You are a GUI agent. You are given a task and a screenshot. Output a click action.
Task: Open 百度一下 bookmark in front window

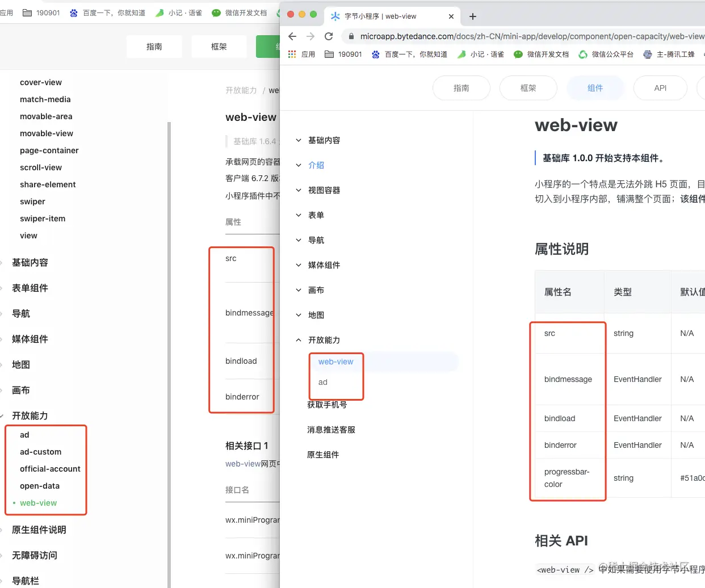[409, 54]
